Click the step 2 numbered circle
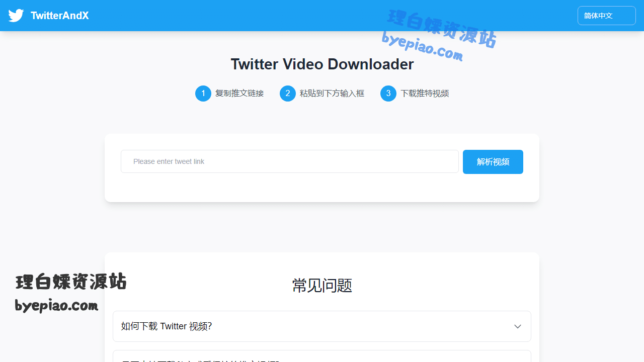 coord(288,94)
